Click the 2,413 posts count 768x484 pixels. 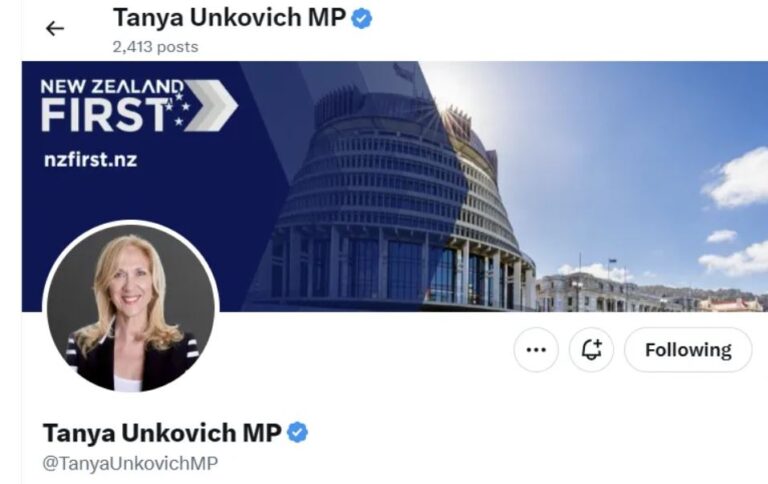[x=155, y=47]
